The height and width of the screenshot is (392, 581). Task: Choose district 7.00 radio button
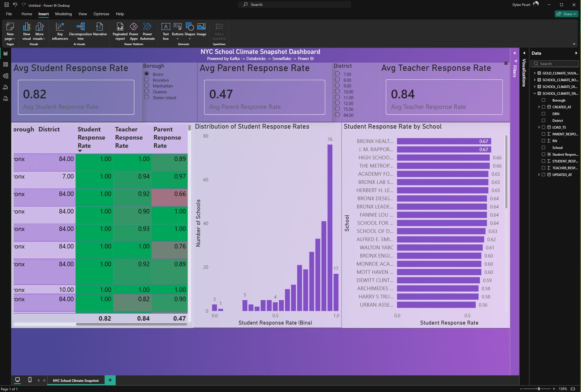tap(337, 74)
